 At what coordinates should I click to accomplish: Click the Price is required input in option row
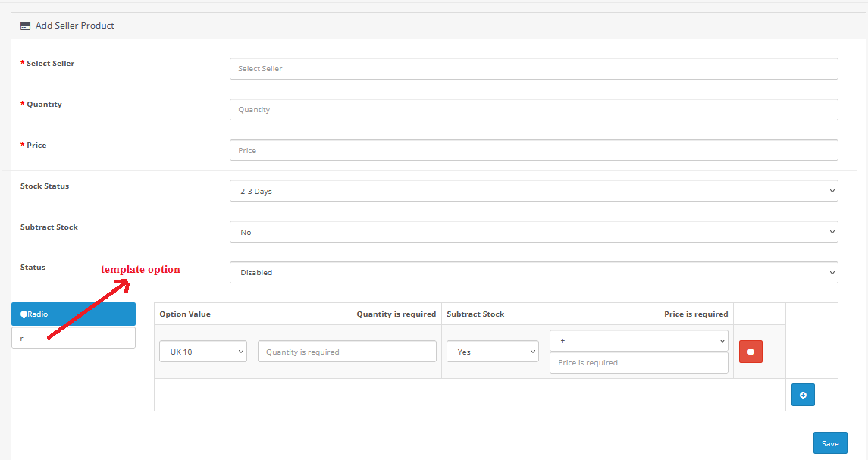pos(639,362)
